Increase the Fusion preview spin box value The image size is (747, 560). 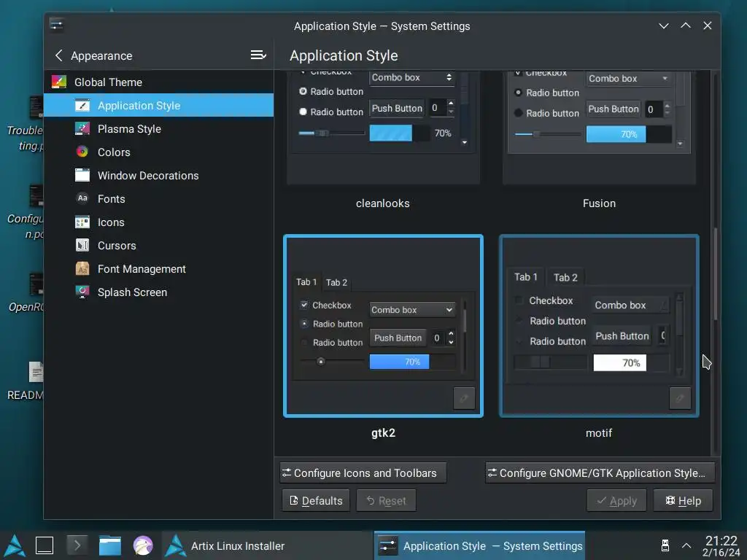667,105
